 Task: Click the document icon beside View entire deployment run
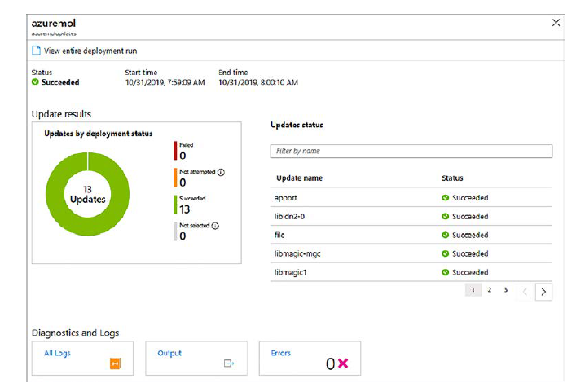(36, 51)
